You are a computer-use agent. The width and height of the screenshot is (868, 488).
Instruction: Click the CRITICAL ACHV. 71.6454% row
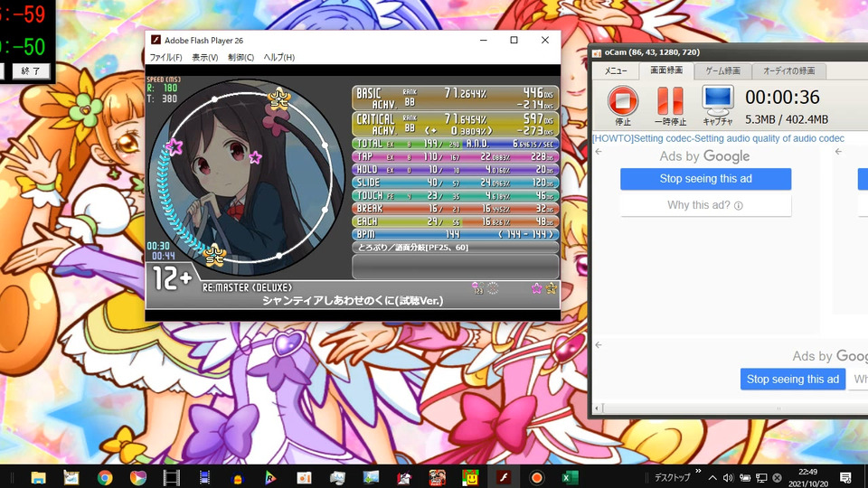click(455, 124)
